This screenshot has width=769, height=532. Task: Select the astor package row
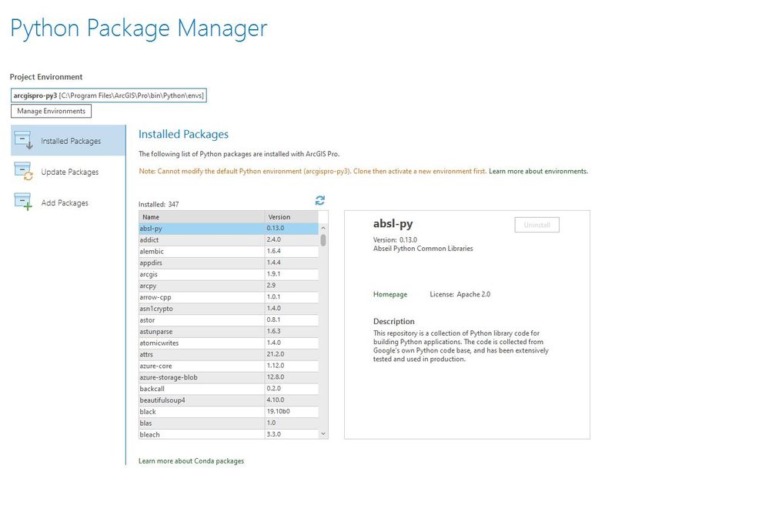click(x=229, y=320)
